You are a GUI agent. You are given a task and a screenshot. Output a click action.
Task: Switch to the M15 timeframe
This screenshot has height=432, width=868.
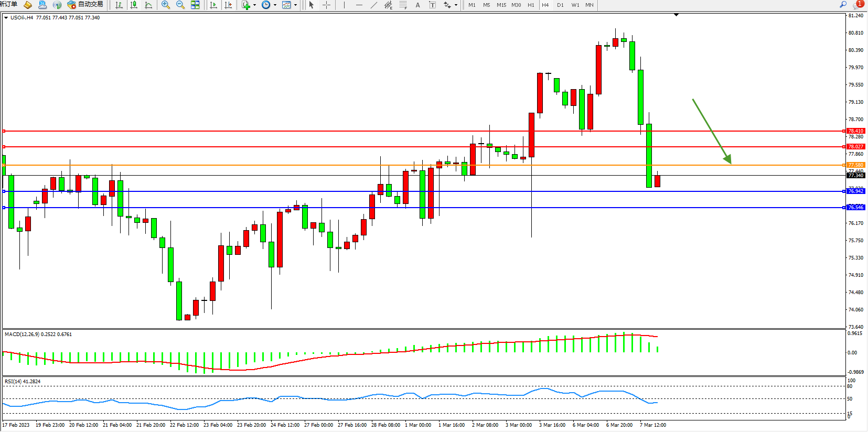click(501, 5)
